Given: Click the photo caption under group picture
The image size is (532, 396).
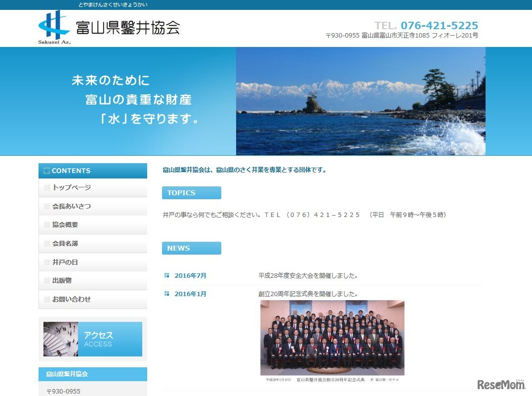Looking at the screenshot, I should click(332, 379).
